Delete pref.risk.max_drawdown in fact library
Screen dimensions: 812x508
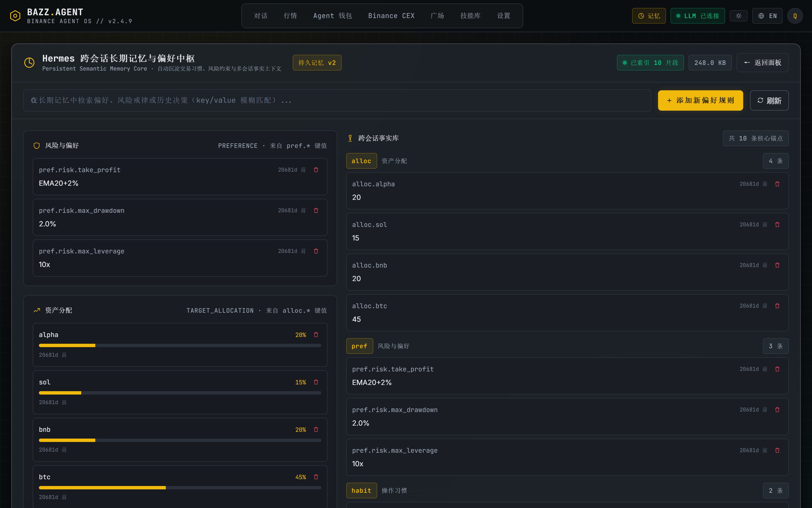point(777,410)
